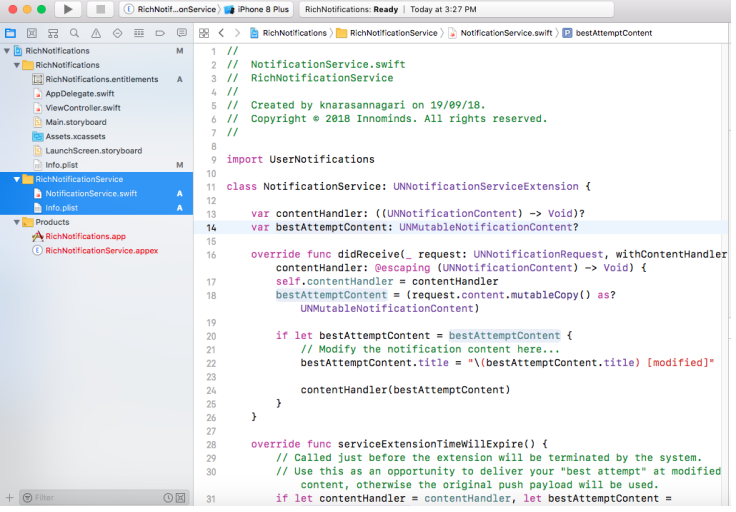Click serviceExtensionTimeWillExpire function name
Screen dimensions: 736x512
(x=430, y=444)
